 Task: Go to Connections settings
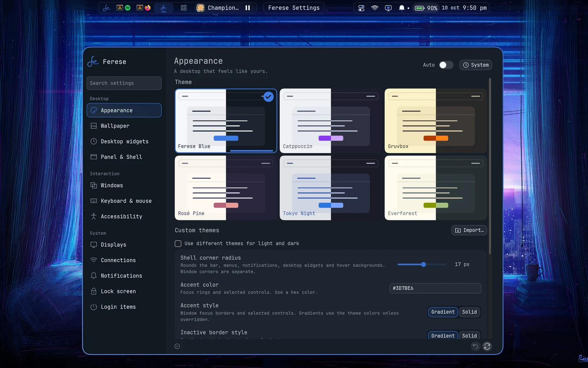(x=124, y=260)
